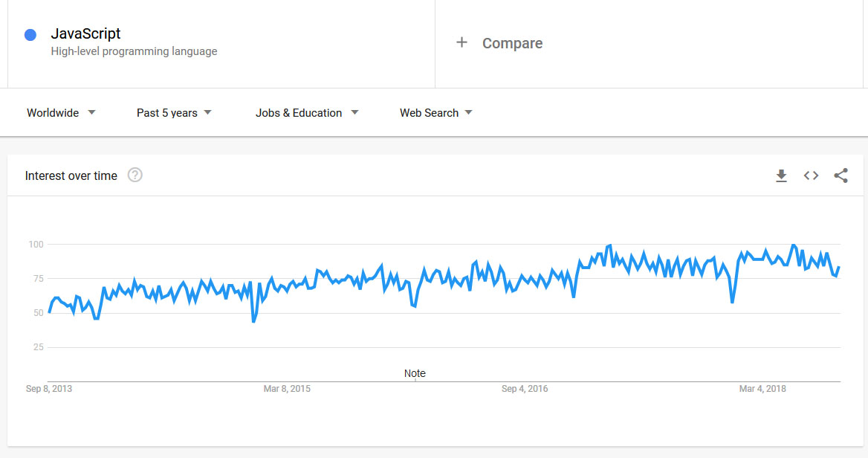Click the Sep 8, 2013 axis label

[49, 389]
